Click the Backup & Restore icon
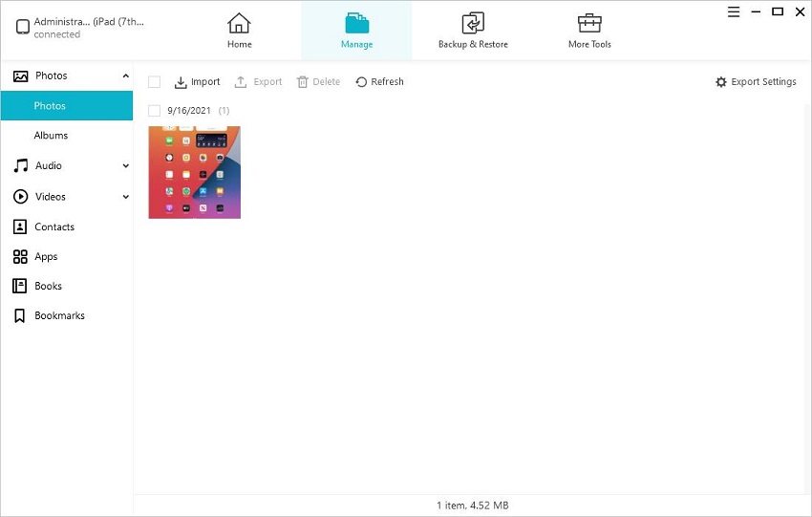This screenshot has height=517, width=812. point(473,23)
